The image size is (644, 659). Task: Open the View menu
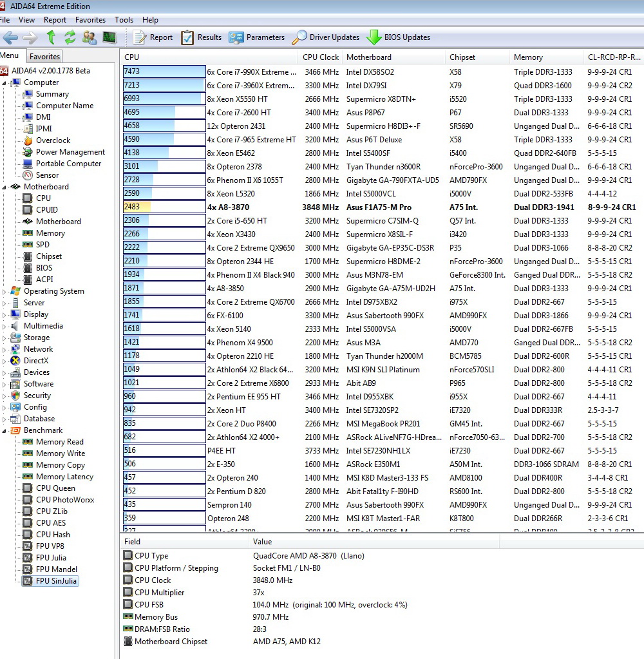26,20
